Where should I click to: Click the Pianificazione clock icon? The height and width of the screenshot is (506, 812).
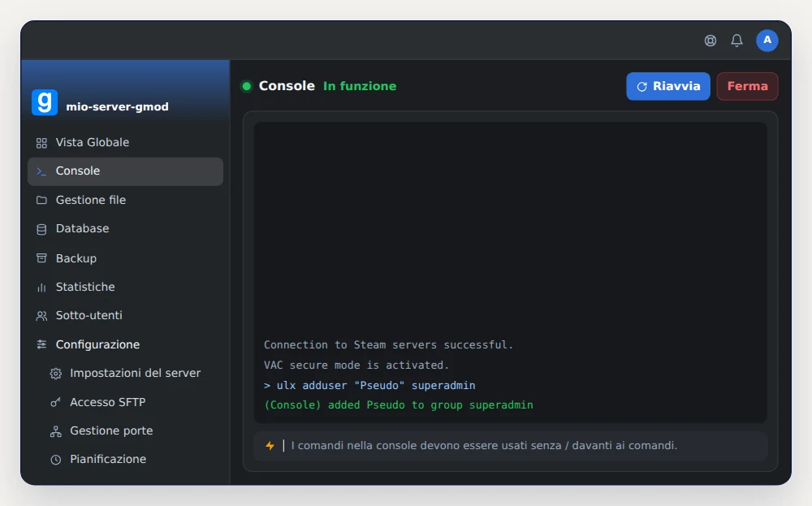pos(55,460)
